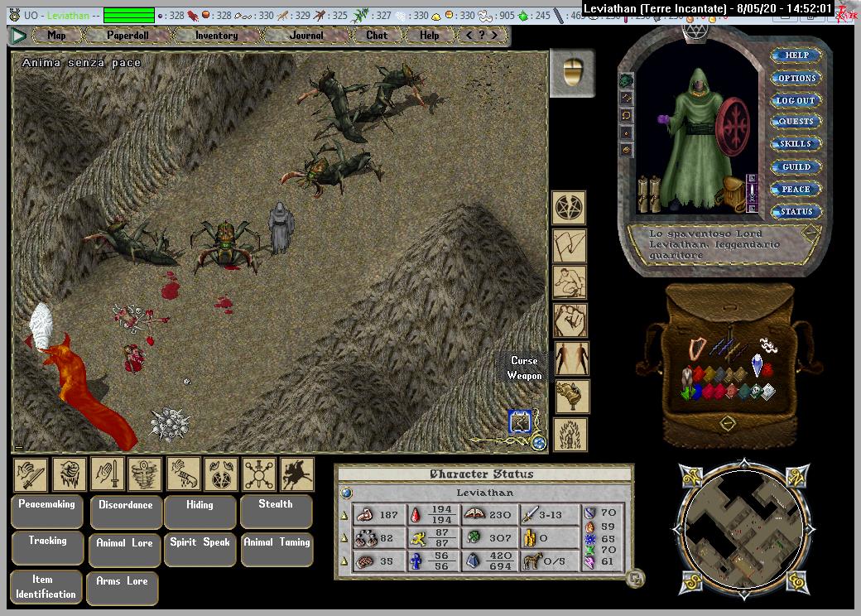The image size is (861, 616).
Task: Open the Inventory menu
Action: [216, 35]
